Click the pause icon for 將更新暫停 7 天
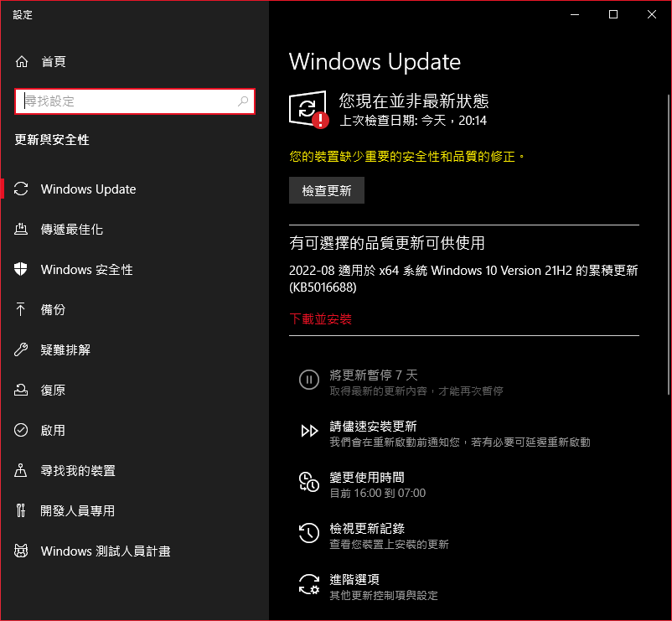 click(x=309, y=380)
